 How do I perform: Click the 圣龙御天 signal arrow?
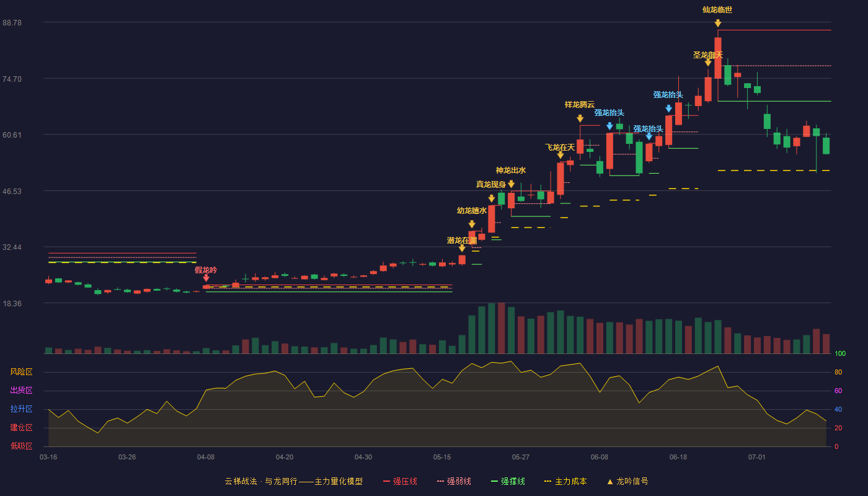click(x=707, y=63)
